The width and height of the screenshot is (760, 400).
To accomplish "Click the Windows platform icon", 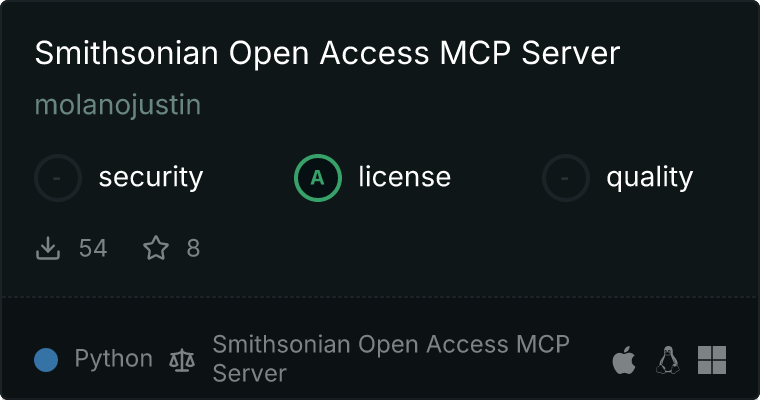I will pos(712,360).
